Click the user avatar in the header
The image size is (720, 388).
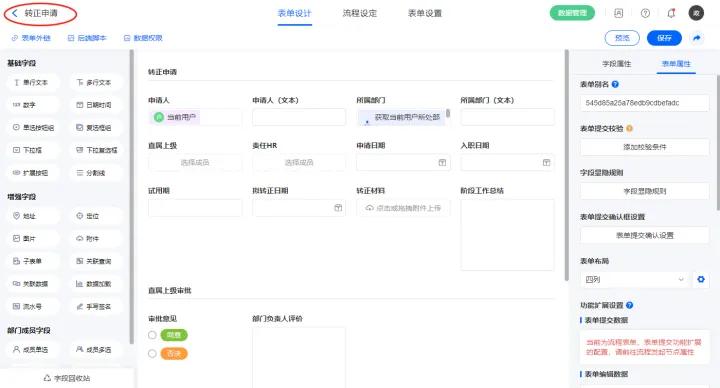[x=696, y=13]
